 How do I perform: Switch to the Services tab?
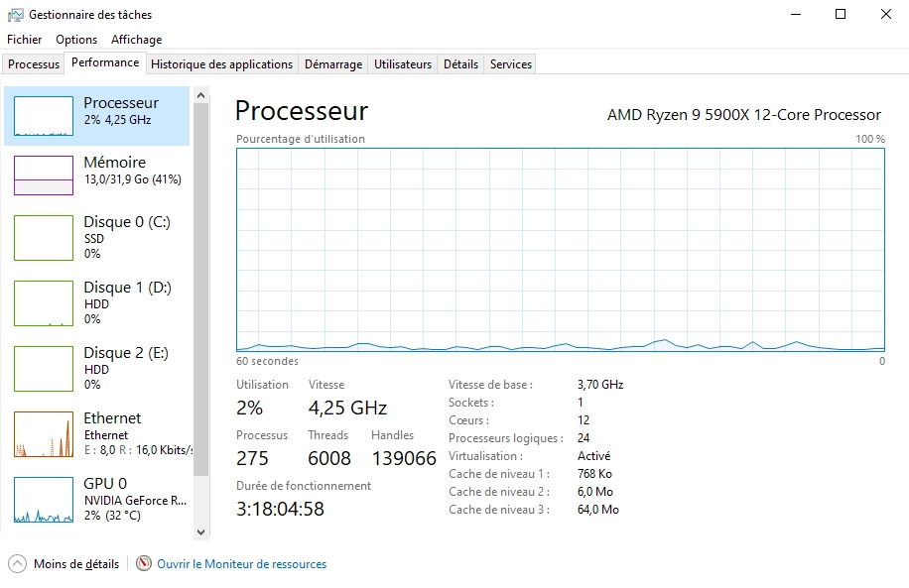tap(511, 64)
